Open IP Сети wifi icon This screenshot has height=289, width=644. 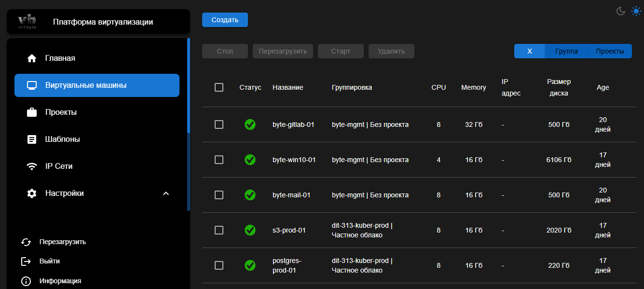pos(32,166)
